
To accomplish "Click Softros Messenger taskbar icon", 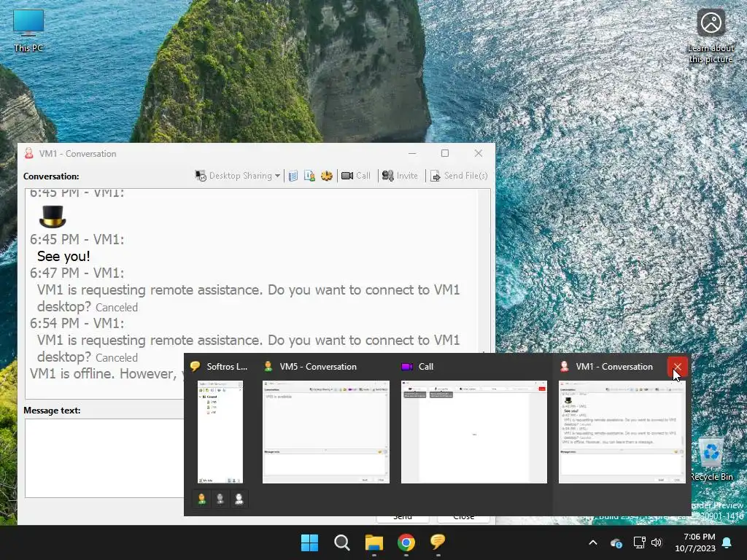I will 438,542.
